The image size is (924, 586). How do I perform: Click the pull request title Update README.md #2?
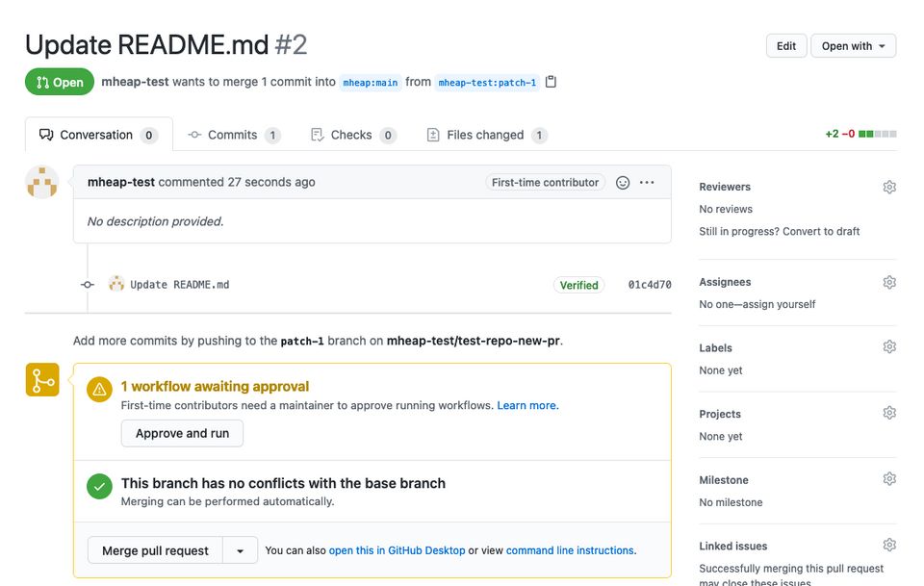(x=167, y=45)
